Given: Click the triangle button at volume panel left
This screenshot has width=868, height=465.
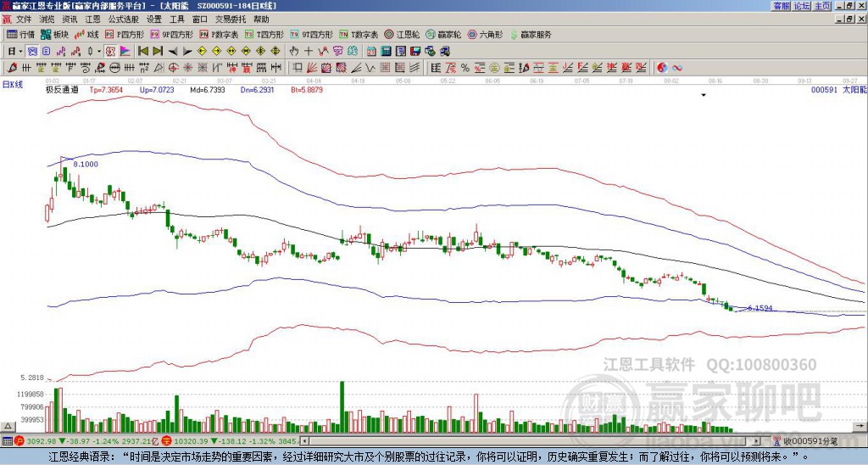Looking at the screenshot, I should [8, 426].
